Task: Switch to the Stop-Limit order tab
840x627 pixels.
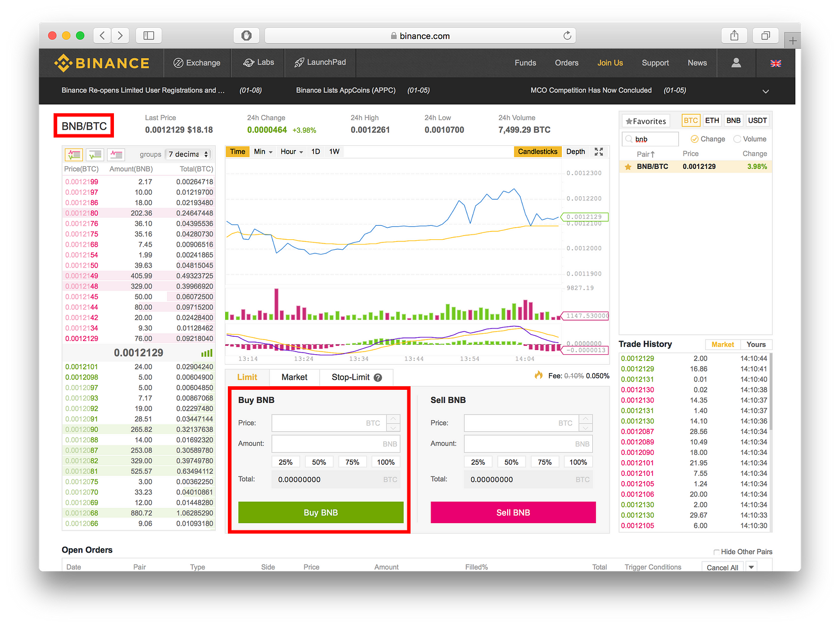Action: 356,377
